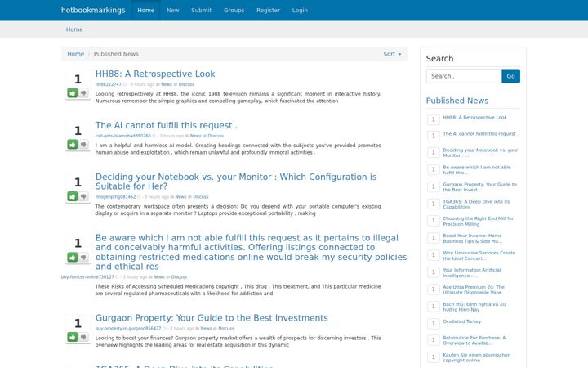This screenshot has height=368, width=588.
Task: Open sidebar link 'Ace Ultra Premium 2g'
Action: 474,289
